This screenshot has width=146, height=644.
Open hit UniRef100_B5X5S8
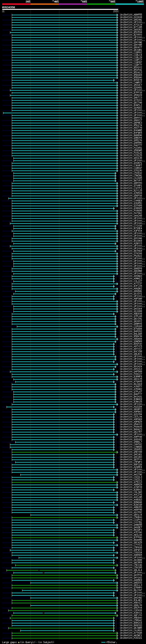coord(131,32)
